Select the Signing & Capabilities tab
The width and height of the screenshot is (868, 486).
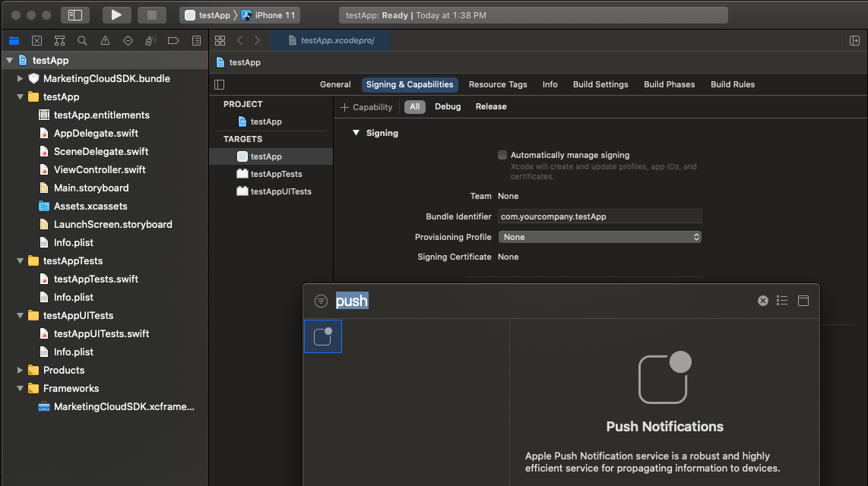coord(410,84)
